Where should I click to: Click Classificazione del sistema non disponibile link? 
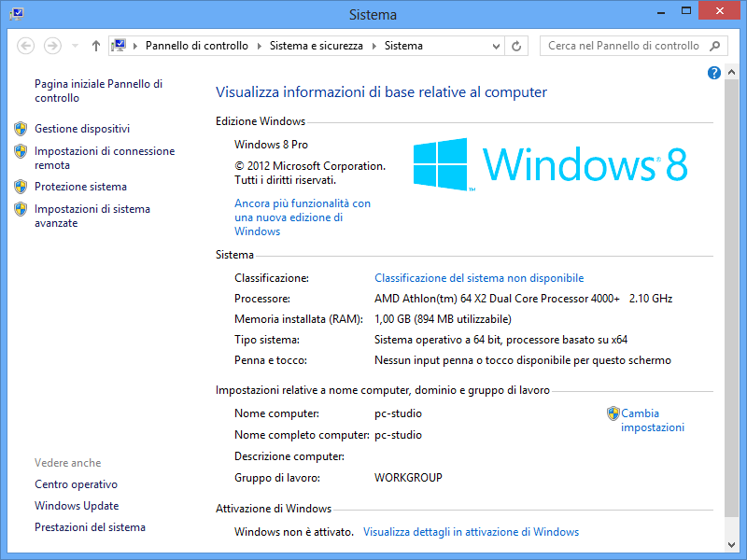[x=479, y=277]
